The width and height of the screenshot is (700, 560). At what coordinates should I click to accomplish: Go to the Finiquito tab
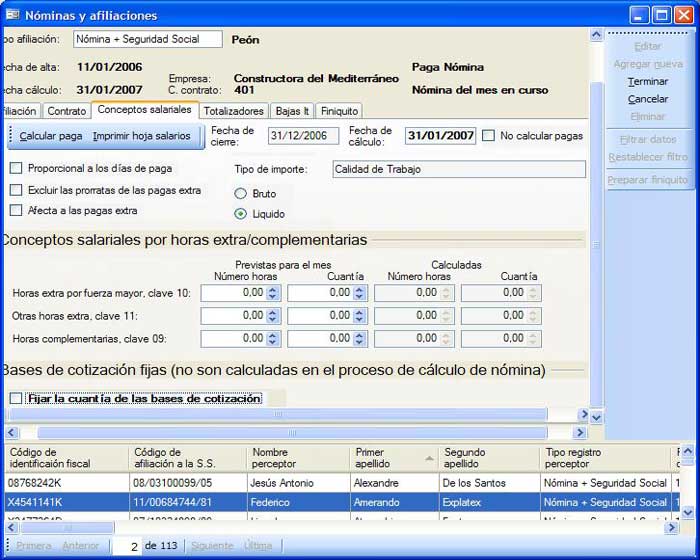[339, 111]
